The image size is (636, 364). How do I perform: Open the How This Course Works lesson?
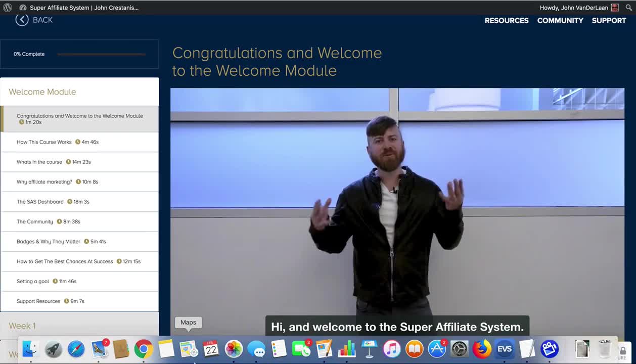tap(79, 142)
